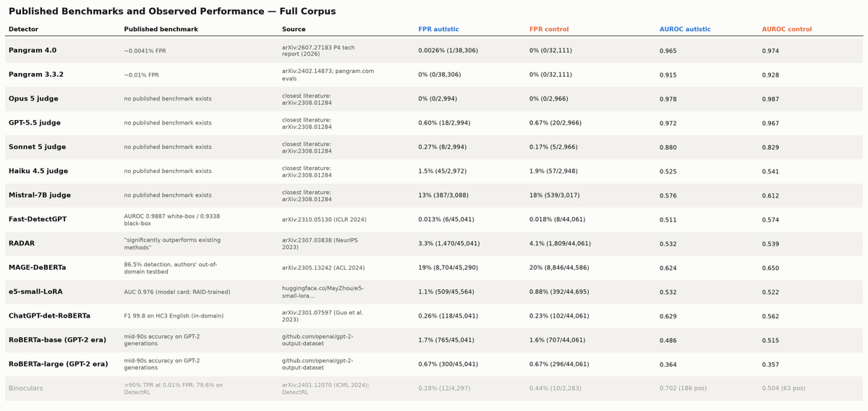Click the 'AUROC autistic' column header
The image size is (868, 411).
pos(685,30)
